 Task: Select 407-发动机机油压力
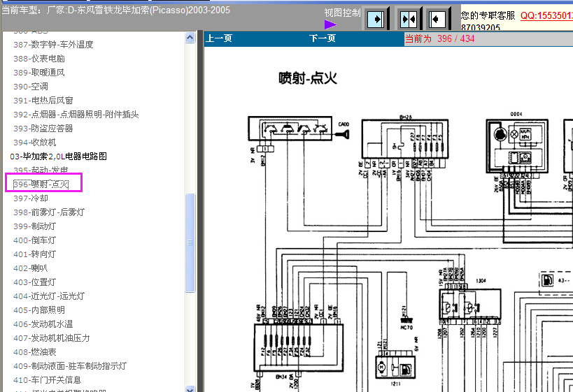pyautogui.click(x=52, y=338)
